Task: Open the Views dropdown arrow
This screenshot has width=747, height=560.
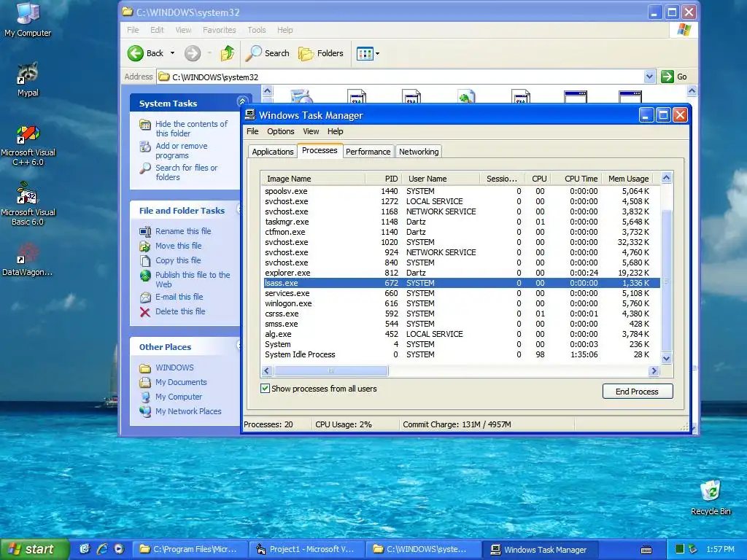Action: (378, 54)
